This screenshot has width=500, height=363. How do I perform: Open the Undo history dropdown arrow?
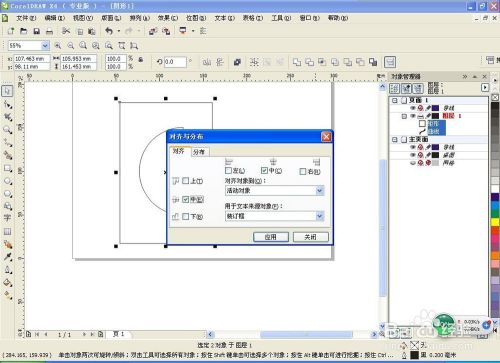119,31
